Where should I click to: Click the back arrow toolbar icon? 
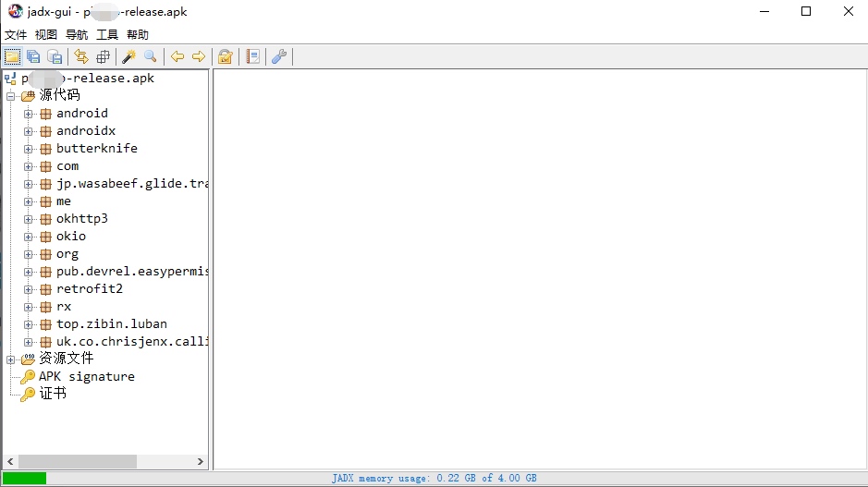(x=177, y=56)
